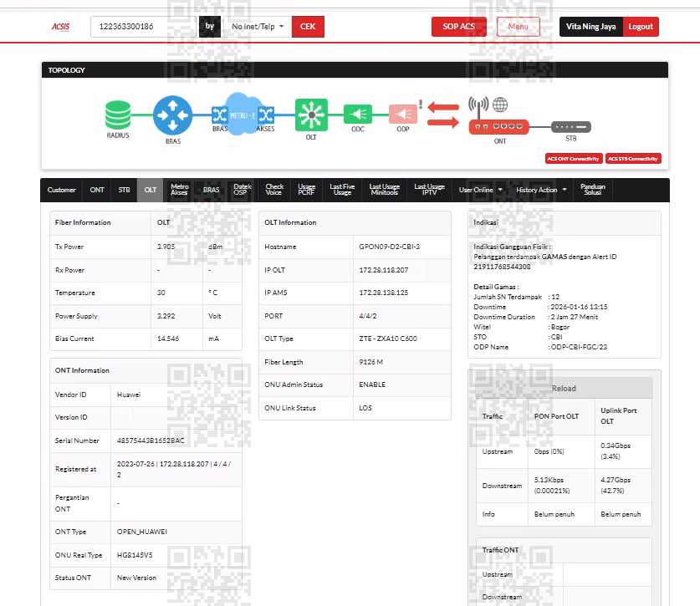This screenshot has height=606, width=700.
Task: Click the METRO-E cloud icon
Action: click(243, 115)
